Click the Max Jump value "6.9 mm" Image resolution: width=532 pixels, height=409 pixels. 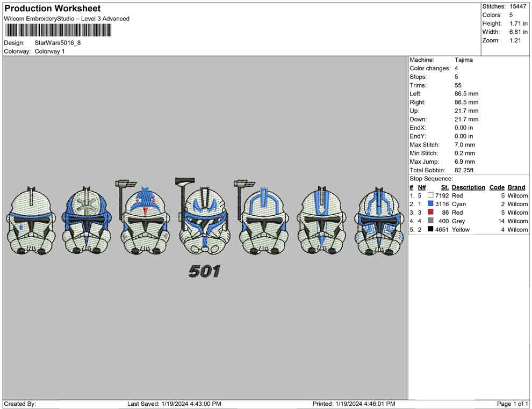tap(465, 162)
